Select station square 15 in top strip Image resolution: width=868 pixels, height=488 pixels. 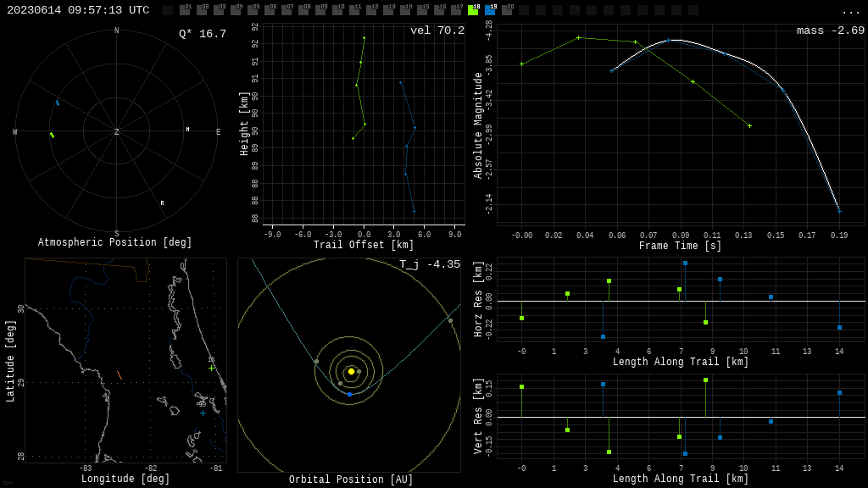tap(422, 10)
